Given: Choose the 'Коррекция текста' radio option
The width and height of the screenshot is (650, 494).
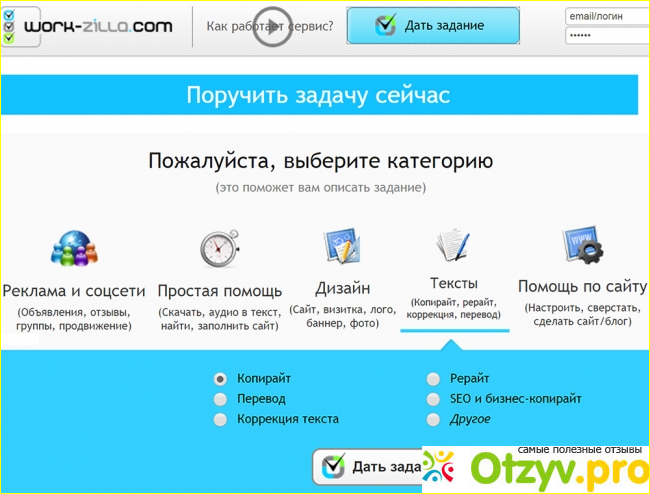Looking at the screenshot, I should (x=220, y=419).
